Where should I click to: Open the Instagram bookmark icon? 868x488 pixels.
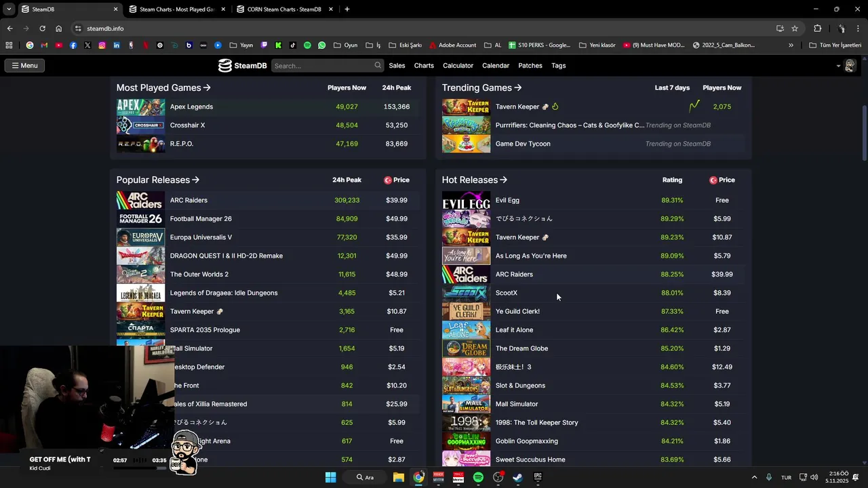pyautogui.click(x=102, y=45)
